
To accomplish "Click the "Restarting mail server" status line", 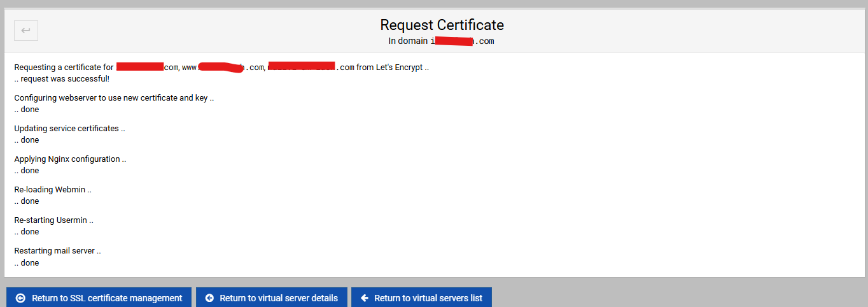I will (x=57, y=251).
